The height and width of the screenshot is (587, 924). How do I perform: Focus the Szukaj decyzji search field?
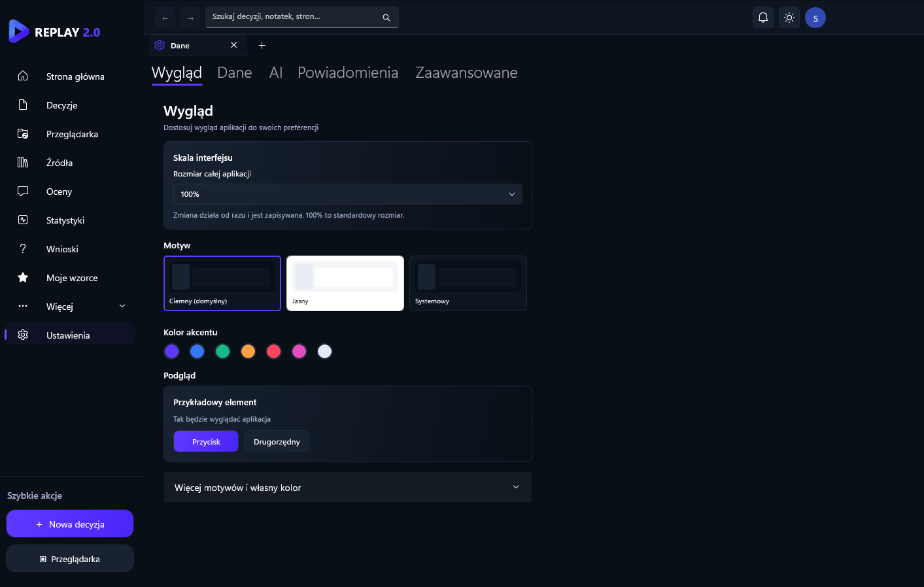point(302,17)
